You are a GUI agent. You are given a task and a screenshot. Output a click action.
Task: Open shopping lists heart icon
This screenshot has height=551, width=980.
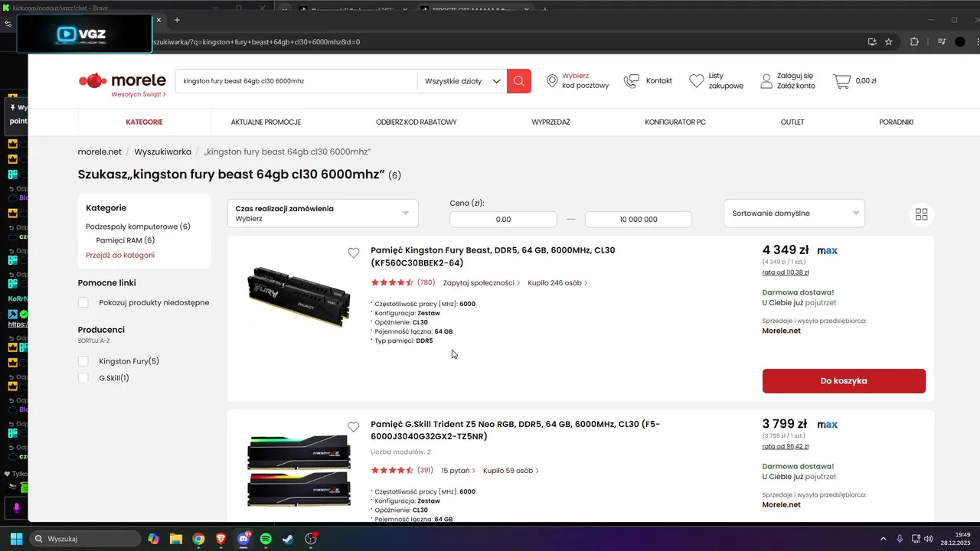[x=696, y=81]
